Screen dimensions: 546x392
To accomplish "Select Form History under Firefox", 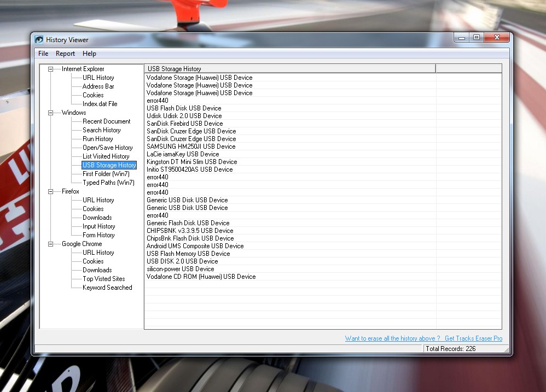I will pos(98,235).
